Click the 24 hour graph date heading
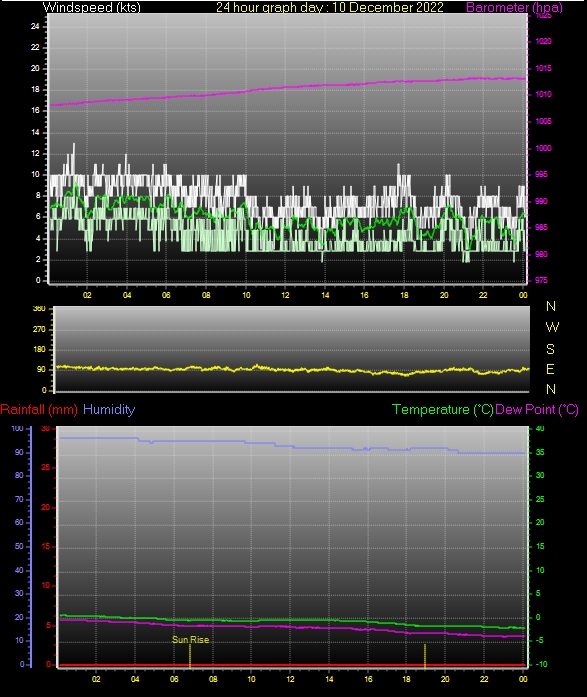 (330, 7)
